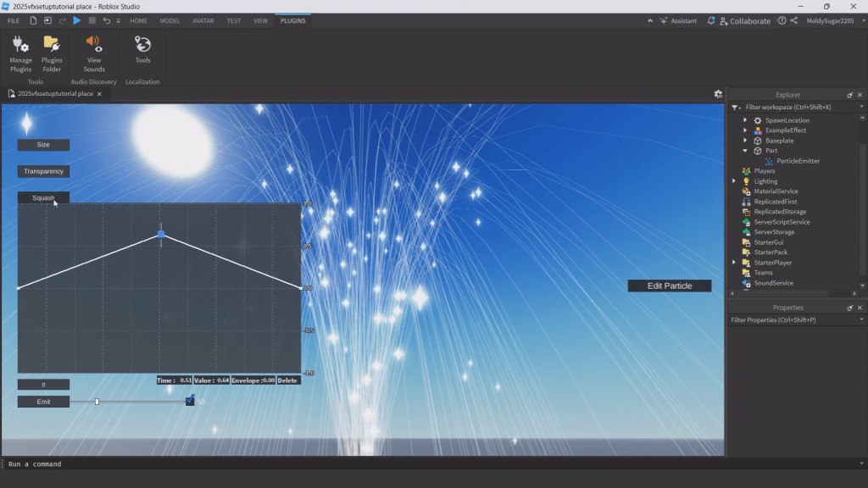Open the Explorer filter funnel dropdown

click(736, 108)
